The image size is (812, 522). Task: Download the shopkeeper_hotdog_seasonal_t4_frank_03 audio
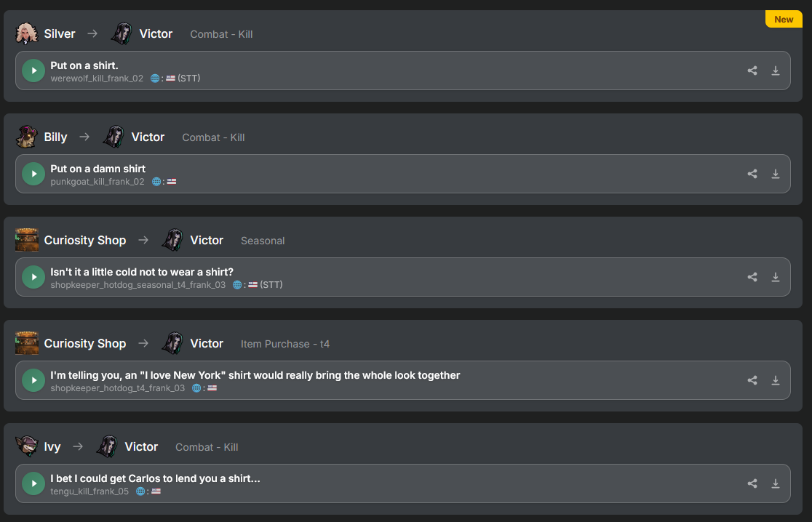[x=775, y=277]
